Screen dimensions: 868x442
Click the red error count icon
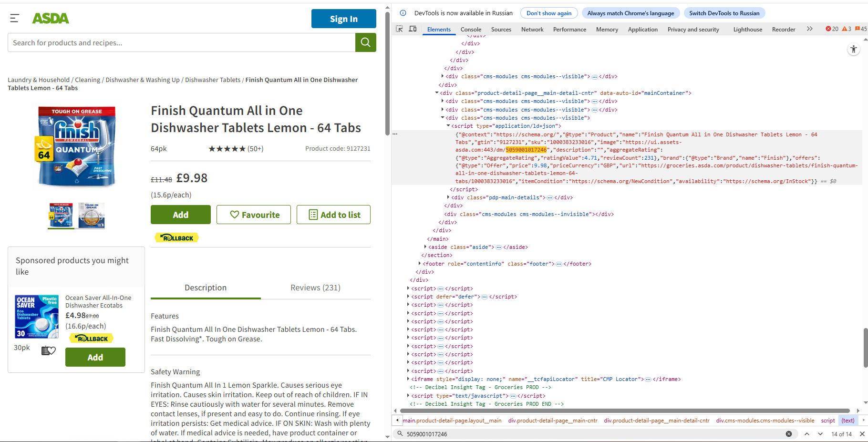point(832,29)
